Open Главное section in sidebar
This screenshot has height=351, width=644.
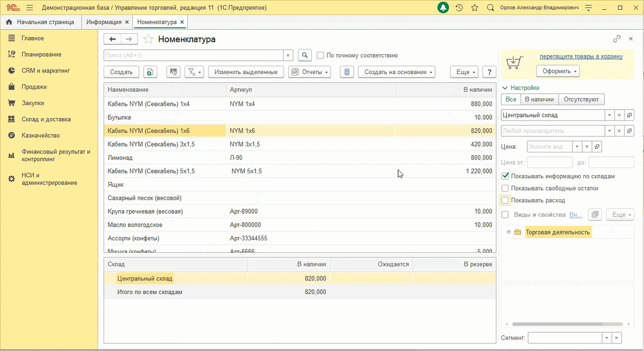coord(33,38)
